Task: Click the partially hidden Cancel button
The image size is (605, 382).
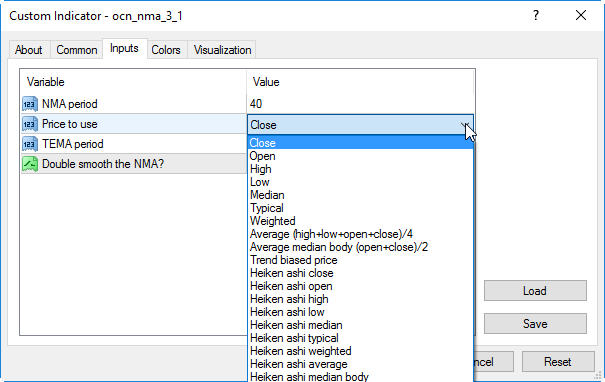Action: tap(493, 362)
